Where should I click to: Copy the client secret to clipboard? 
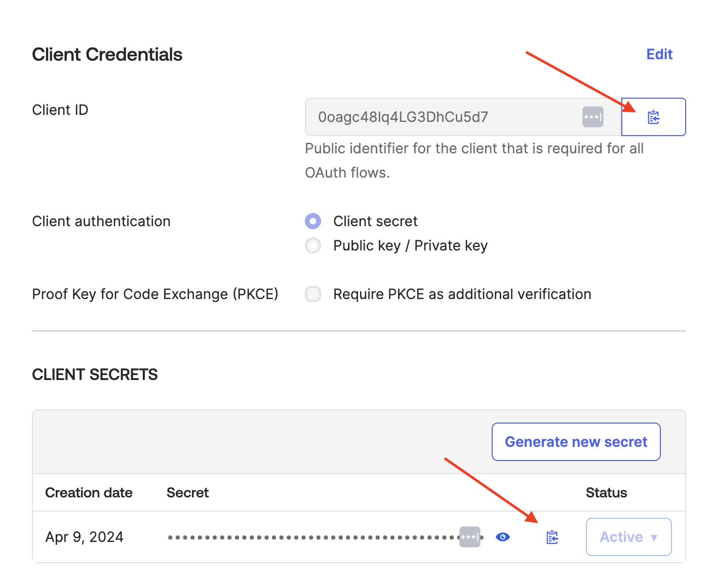552,537
